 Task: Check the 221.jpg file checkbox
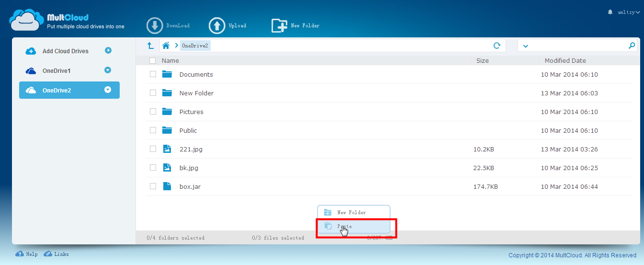click(x=153, y=149)
